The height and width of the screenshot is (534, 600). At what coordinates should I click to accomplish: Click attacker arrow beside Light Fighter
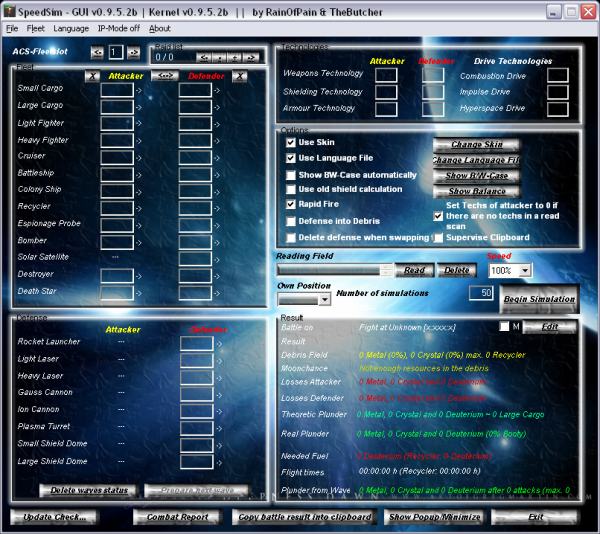coord(139,124)
